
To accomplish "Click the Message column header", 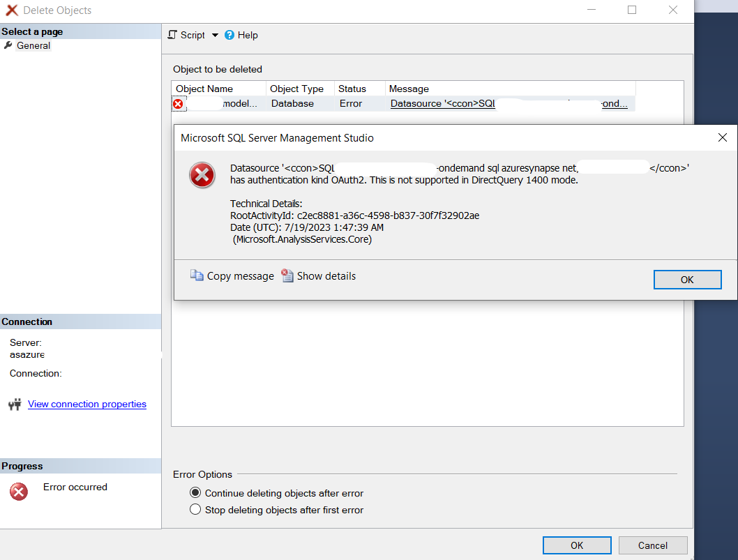I will (510, 89).
